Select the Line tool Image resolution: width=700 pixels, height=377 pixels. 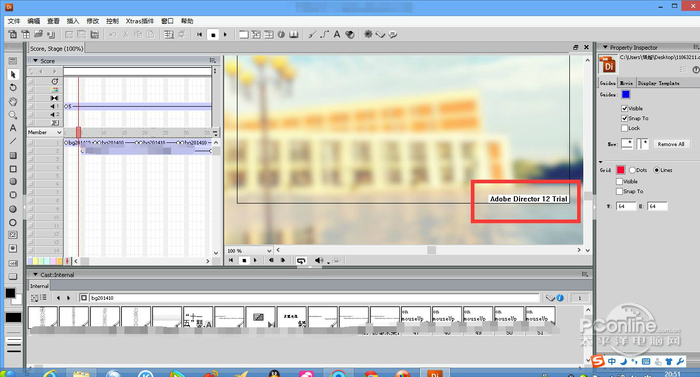(13, 142)
